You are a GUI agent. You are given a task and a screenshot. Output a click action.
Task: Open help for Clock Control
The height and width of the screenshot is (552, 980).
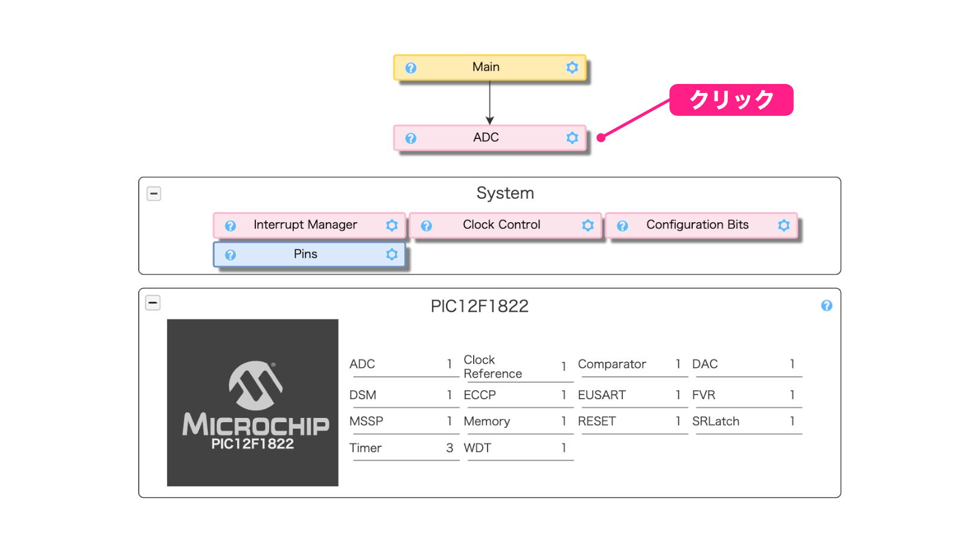[x=426, y=226]
